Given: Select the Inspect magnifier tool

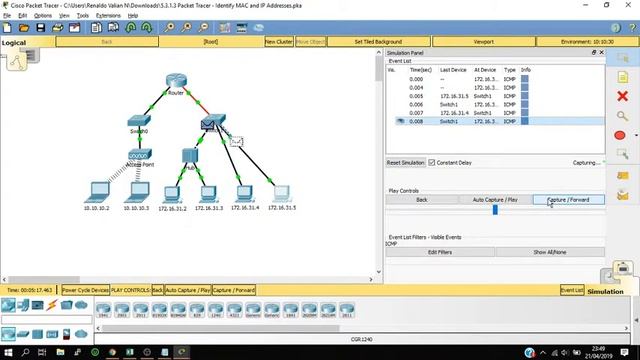Looking at the screenshot, I should coord(622,116).
